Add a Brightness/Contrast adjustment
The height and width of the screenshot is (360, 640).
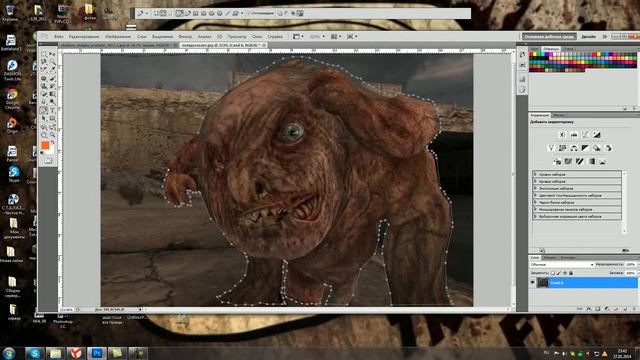(562, 135)
